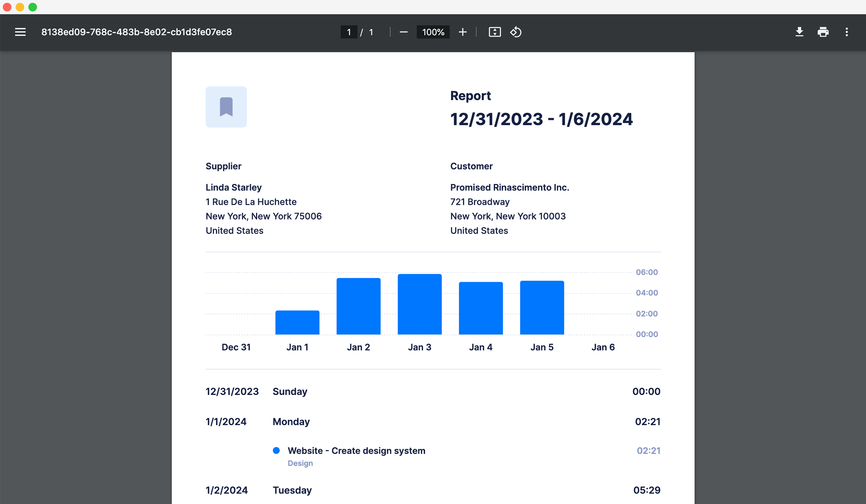Image resolution: width=866 pixels, height=504 pixels.
Task: Click the zoom out minus icon
Action: point(404,32)
